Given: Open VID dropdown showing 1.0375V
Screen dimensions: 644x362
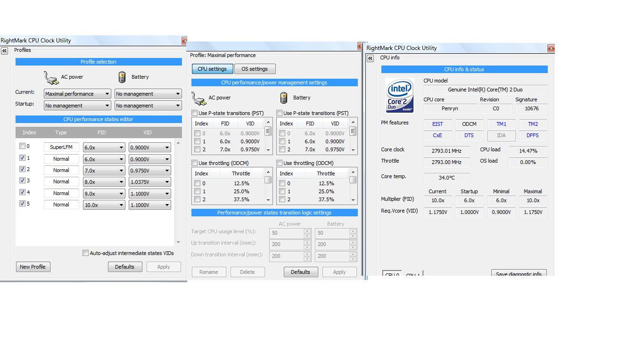Looking at the screenshot, I should [x=149, y=182].
